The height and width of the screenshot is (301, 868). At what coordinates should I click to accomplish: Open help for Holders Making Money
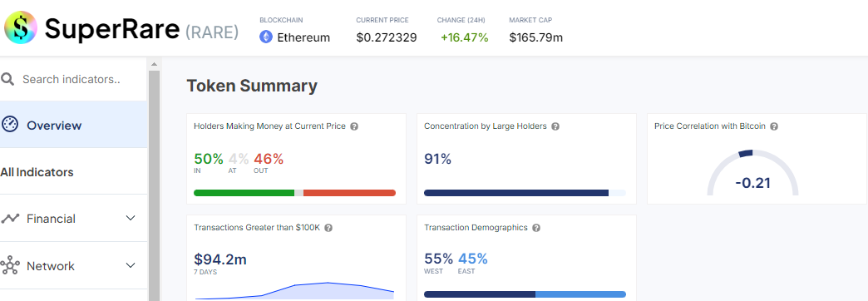[x=354, y=126]
